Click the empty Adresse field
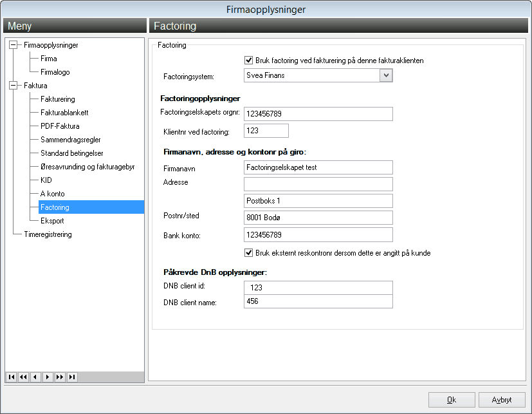 point(318,184)
